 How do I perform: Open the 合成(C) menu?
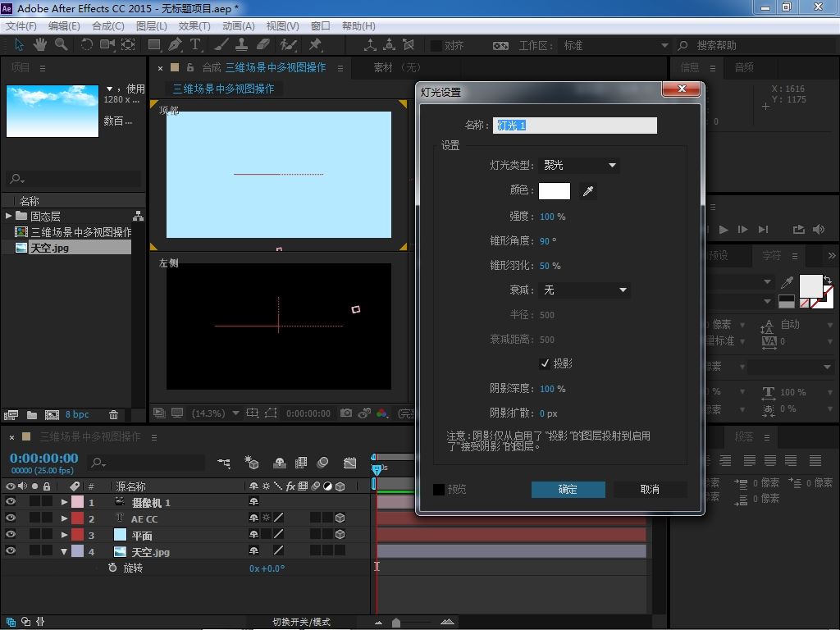point(107,25)
